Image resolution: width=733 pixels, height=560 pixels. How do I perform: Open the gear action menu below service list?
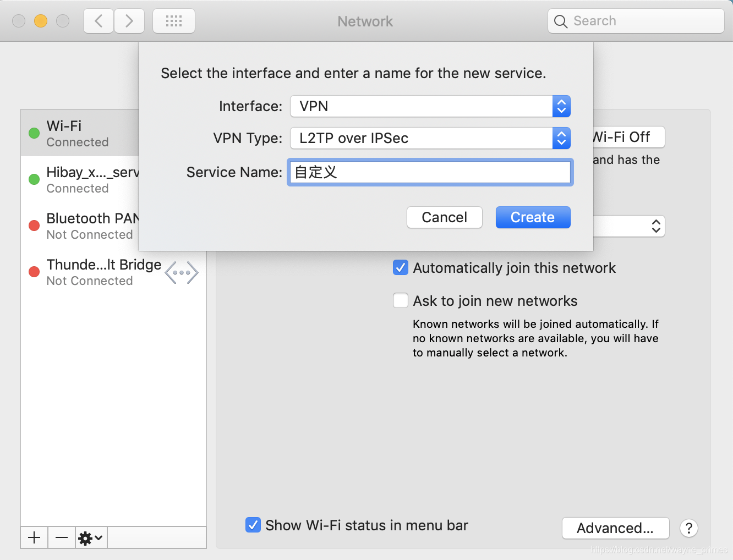click(91, 537)
